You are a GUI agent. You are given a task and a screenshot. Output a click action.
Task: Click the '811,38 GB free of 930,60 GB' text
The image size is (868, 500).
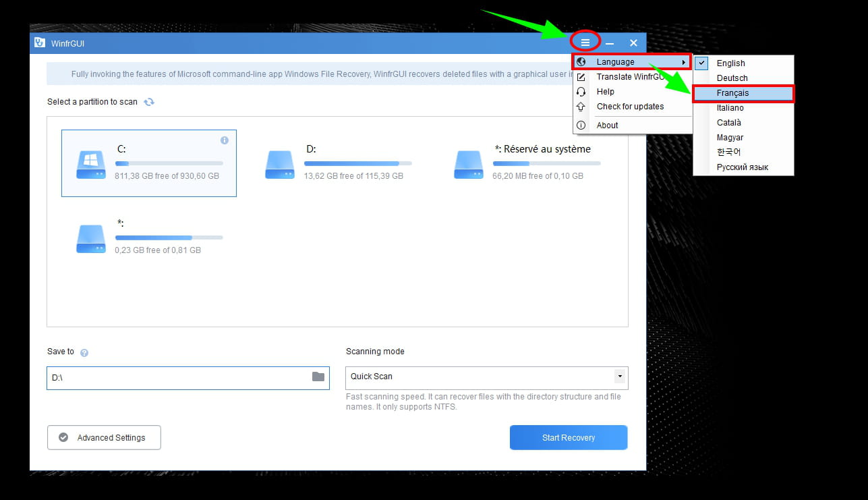(167, 176)
